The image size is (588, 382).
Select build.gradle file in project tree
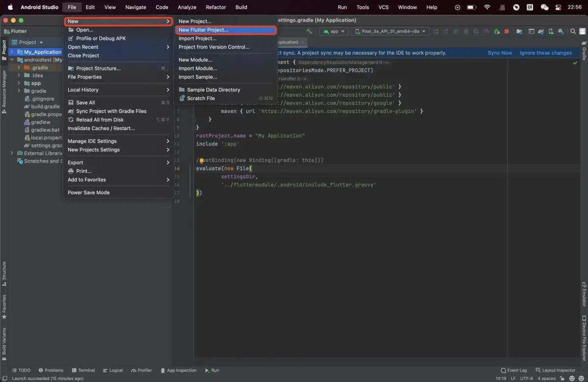click(42, 106)
